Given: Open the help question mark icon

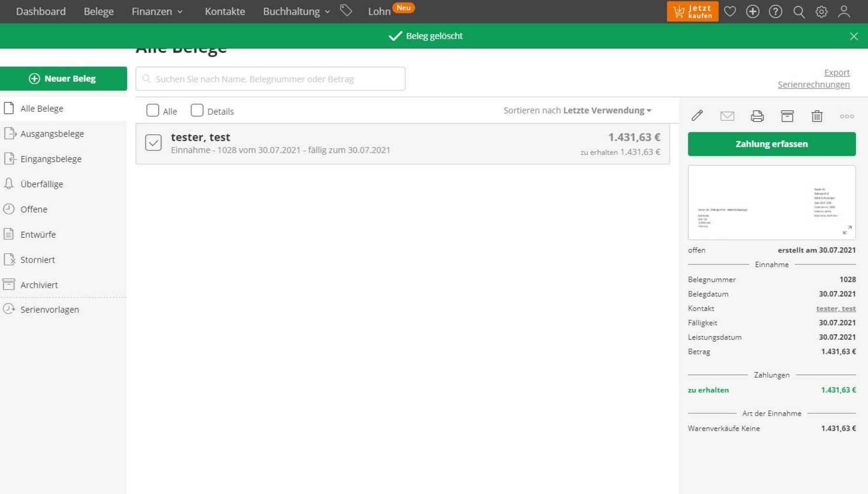Looking at the screenshot, I should (x=775, y=12).
